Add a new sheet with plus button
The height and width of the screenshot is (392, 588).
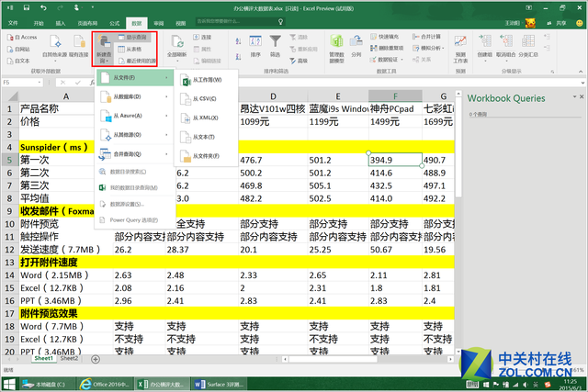(96, 359)
